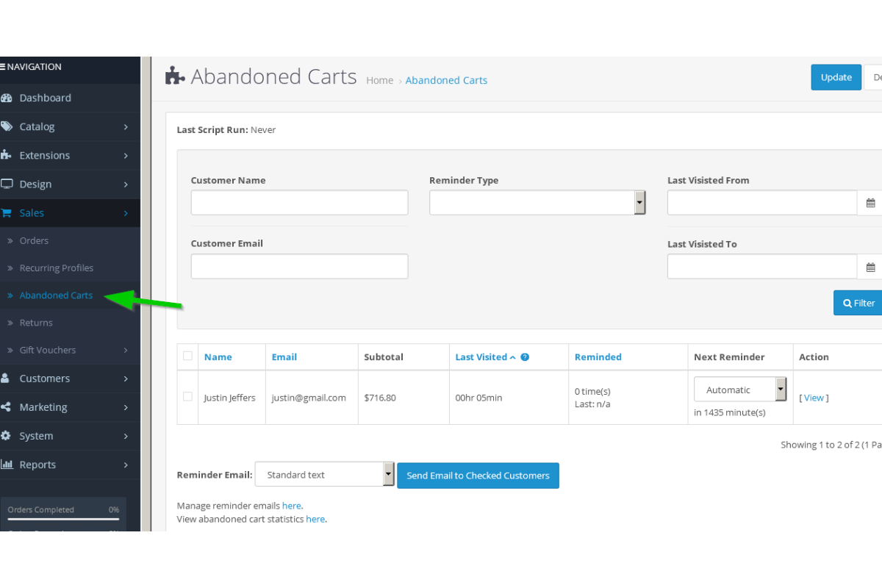This screenshot has height=588, width=882.
Task: Click the Reports bar chart icon
Action: point(7,465)
